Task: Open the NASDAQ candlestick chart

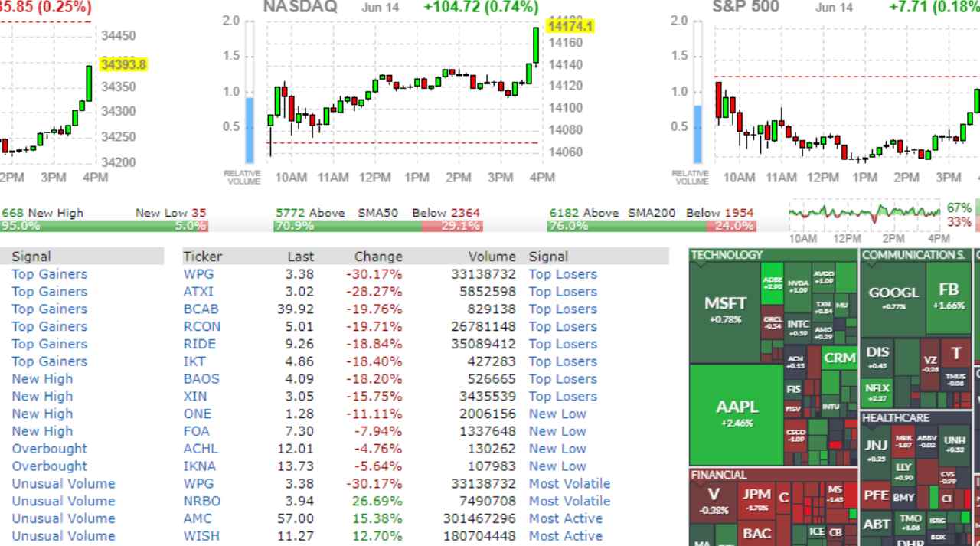Action: (404, 90)
